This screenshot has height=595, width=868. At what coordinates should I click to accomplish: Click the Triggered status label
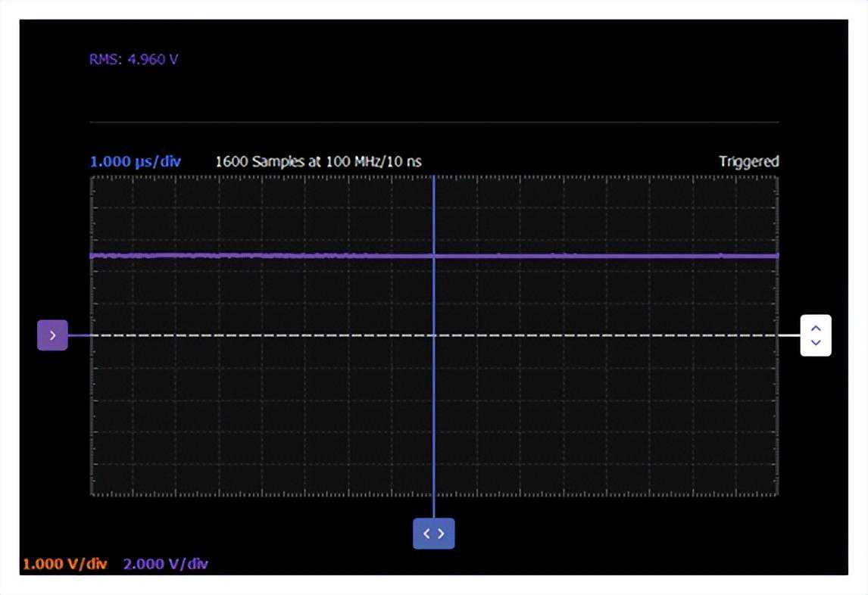click(748, 162)
